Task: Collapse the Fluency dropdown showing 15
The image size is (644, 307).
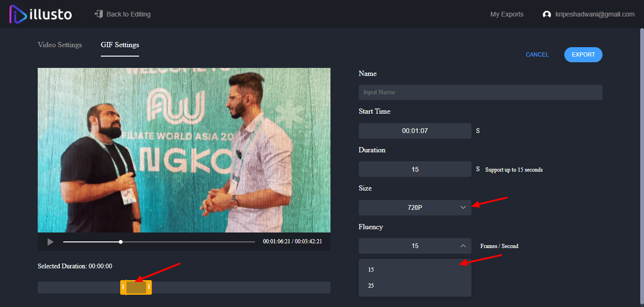Action: pyautogui.click(x=415, y=246)
